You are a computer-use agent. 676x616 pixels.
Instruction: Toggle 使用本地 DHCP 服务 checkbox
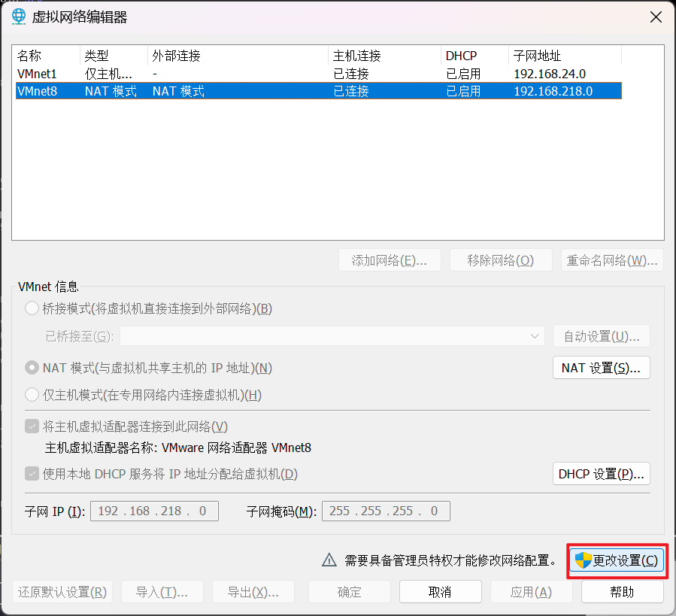click(x=32, y=474)
